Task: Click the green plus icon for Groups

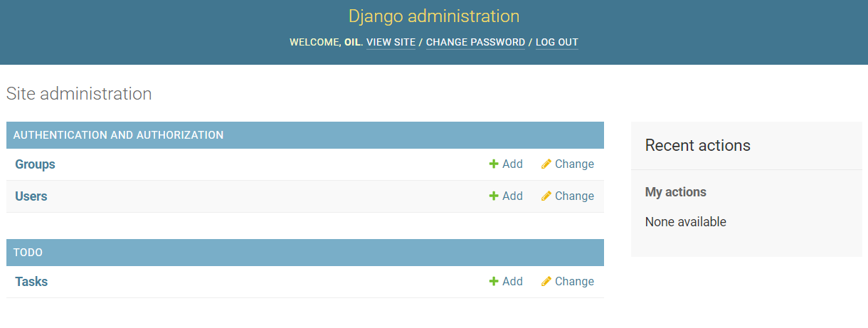Action: click(494, 164)
